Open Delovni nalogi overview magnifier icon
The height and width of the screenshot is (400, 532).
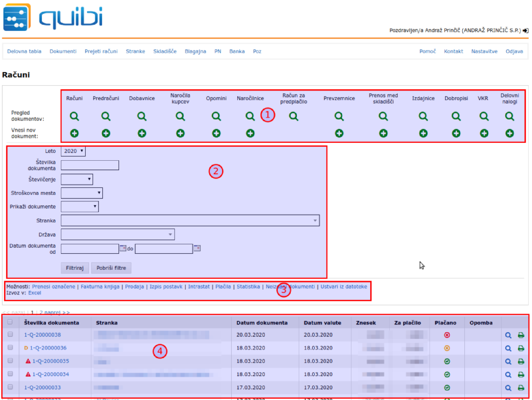510,116
